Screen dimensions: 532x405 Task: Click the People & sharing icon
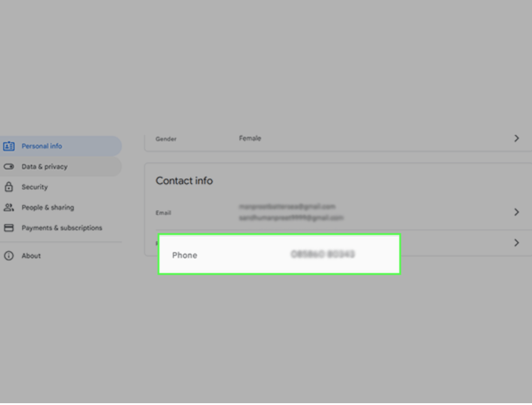click(8, 207)
